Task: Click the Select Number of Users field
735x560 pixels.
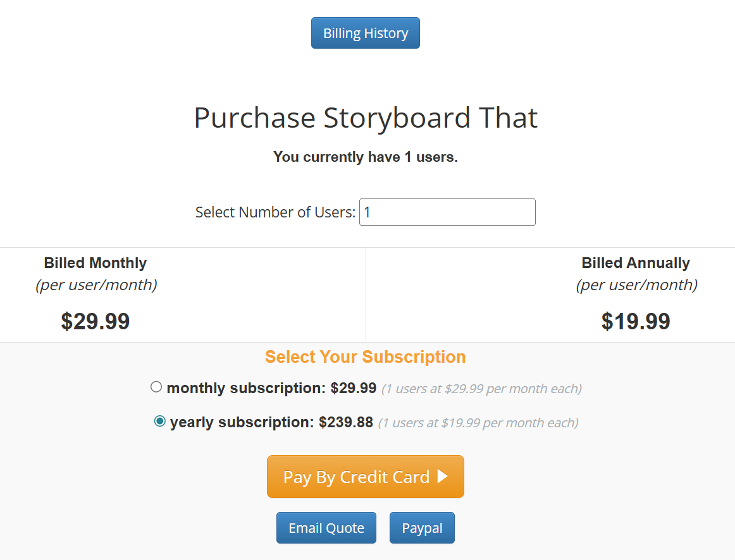Action: [447, 212]
